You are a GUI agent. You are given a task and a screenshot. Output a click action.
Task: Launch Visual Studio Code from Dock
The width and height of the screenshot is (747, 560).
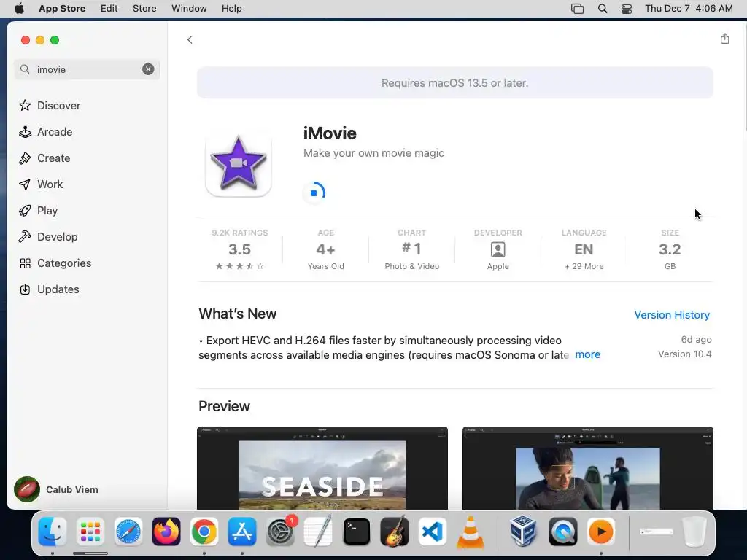[x=433, y=532]
